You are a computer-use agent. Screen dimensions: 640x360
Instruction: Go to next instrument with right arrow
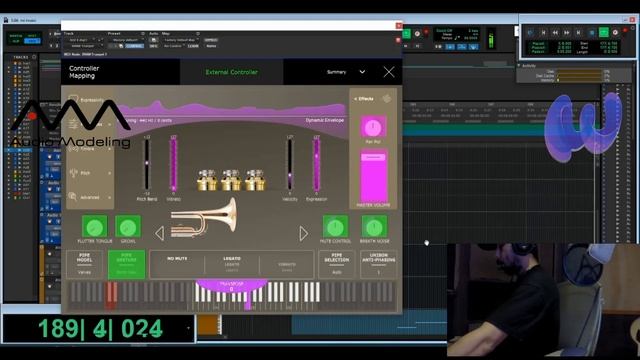pos(303,233)
